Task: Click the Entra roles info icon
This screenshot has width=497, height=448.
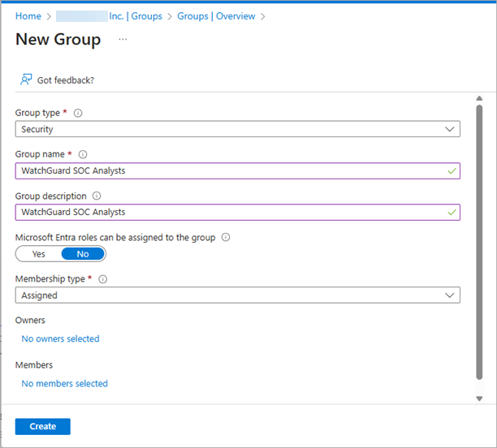Action: [x=226, y=238]
